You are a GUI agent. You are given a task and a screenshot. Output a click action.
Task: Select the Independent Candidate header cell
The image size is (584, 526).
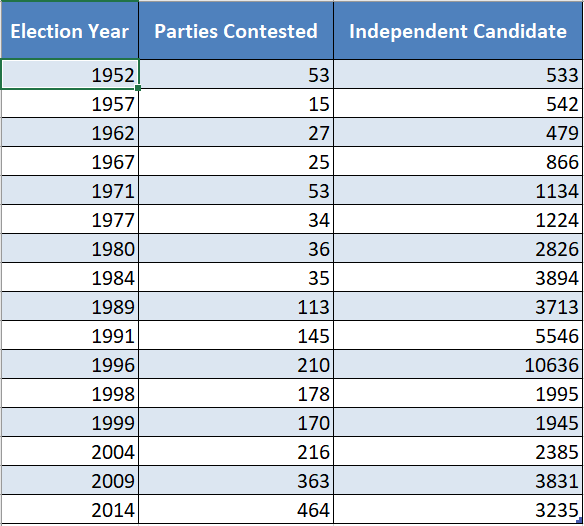[458, 30]
